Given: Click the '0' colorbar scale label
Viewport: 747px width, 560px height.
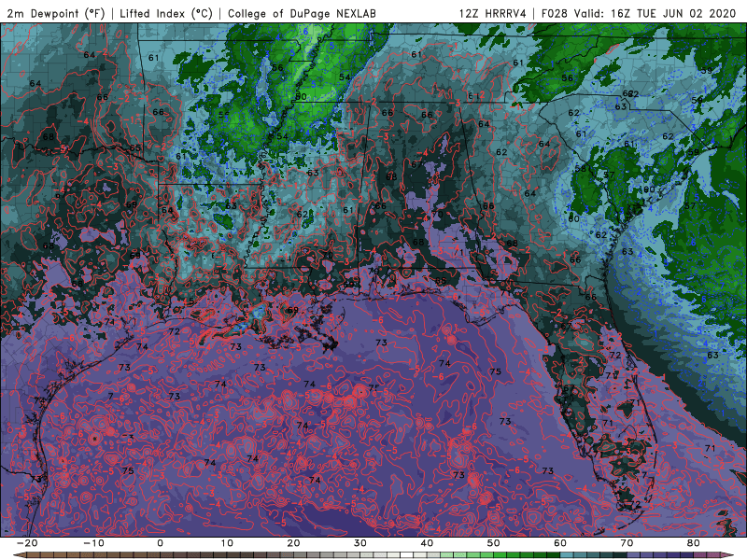Looking at the screenshot, I should point(160,543).
